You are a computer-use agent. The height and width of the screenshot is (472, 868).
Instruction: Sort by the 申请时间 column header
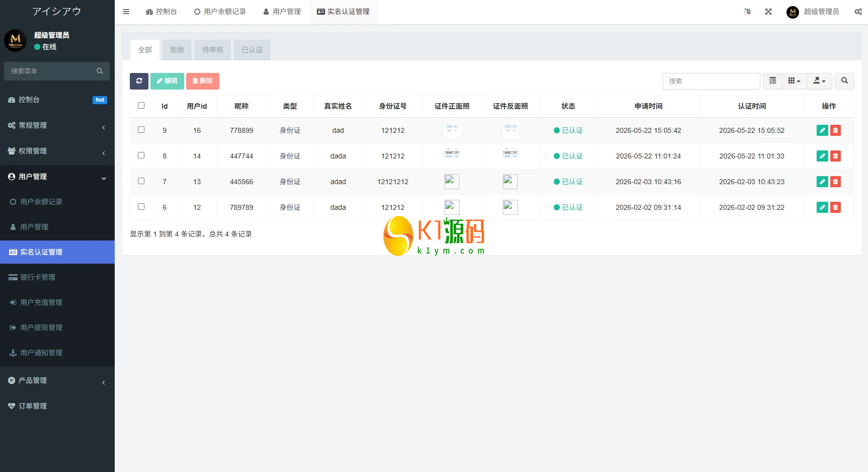648,106
